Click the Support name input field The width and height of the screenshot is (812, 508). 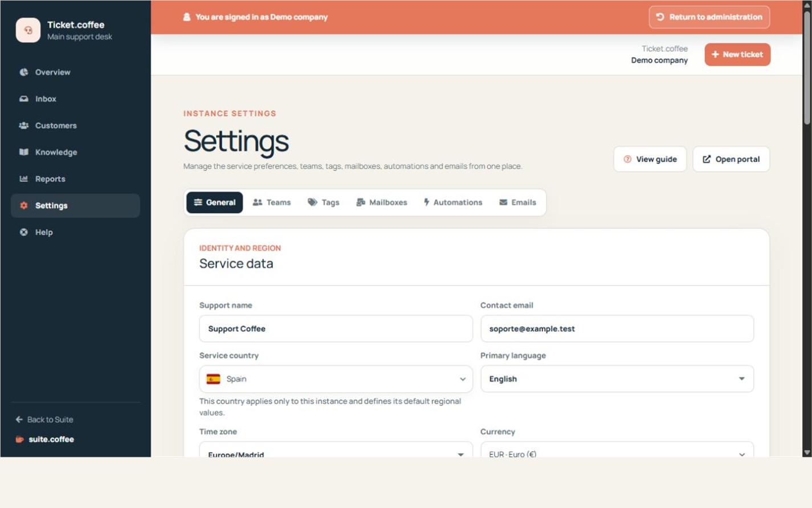tap(336, 329)
